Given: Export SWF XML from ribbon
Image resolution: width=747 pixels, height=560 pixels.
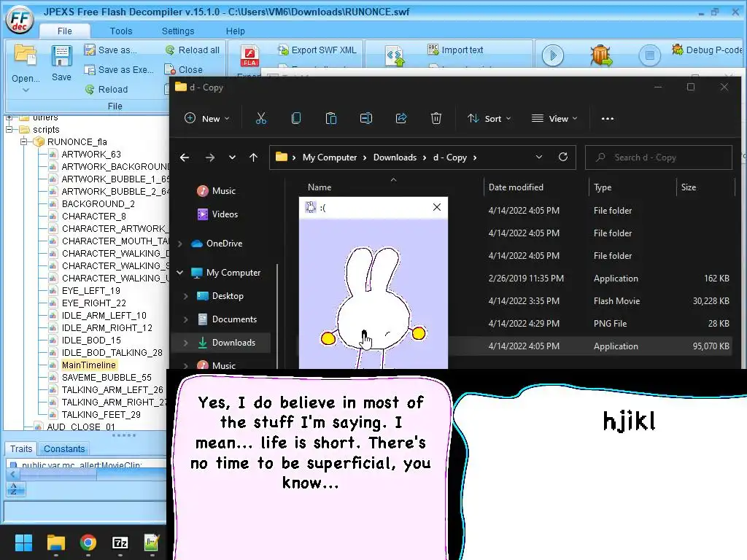Looking at the screenshot, I should (x=317, y=50).
